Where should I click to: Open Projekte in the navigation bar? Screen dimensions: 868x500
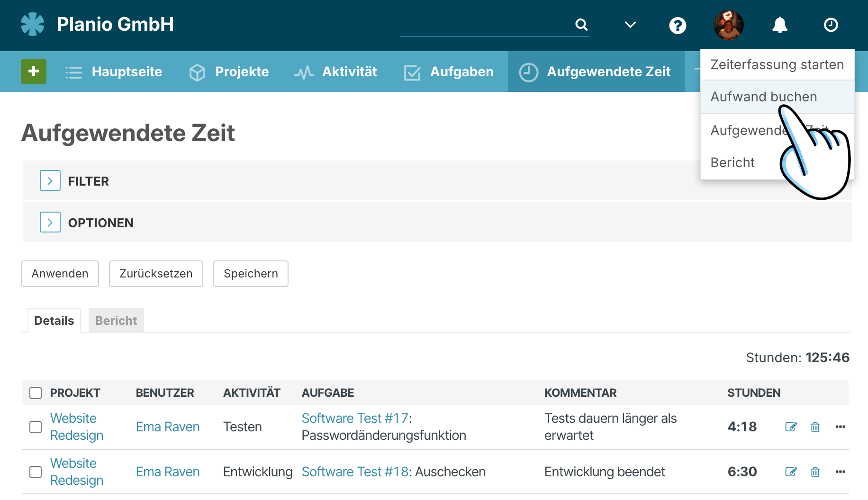pyautogui.click(x=229, y=71)
